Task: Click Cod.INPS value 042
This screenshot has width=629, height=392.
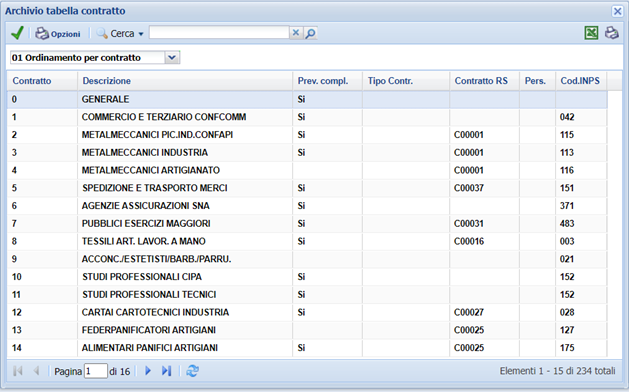Action: (x=567, y=117)
